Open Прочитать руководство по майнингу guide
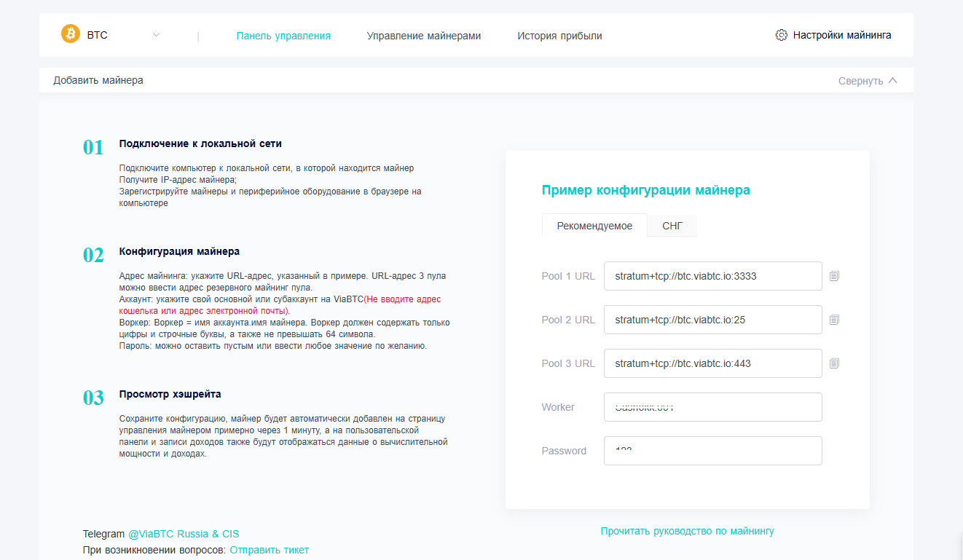This screenshot has width=963, height=560. click(x=687, y=531)
